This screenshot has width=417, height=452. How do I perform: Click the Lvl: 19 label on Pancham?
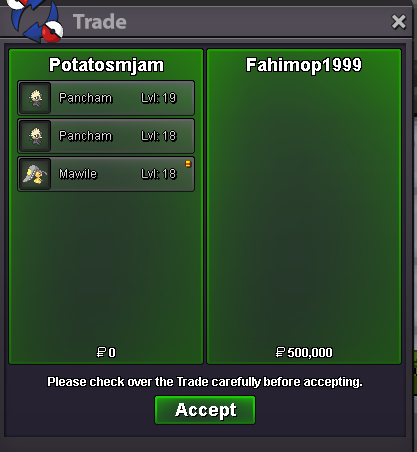(159, 98)
